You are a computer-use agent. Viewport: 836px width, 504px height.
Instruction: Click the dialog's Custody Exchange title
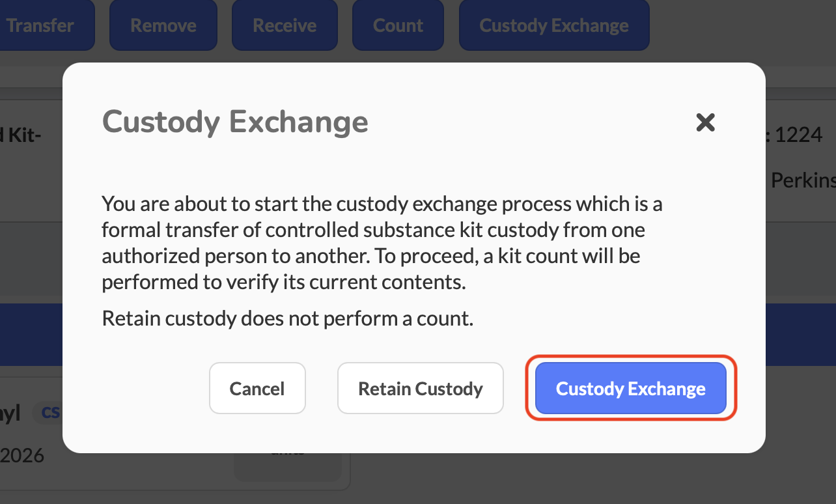click(235, 122)
